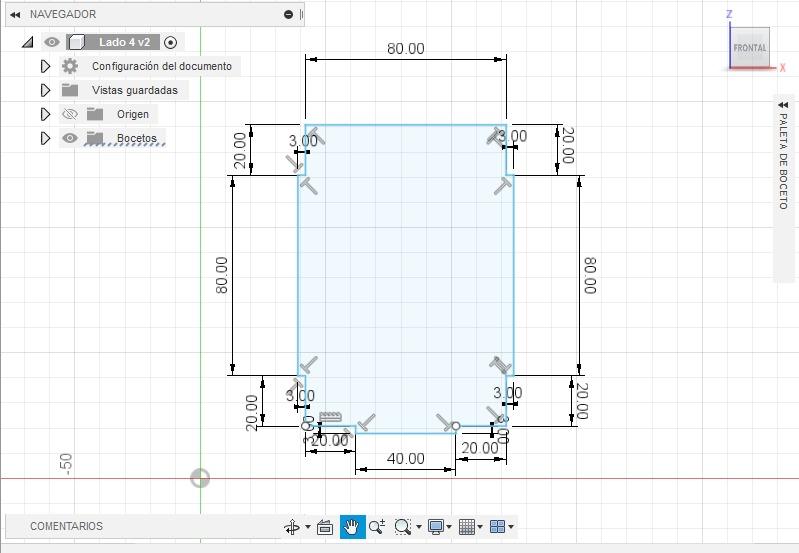Collapse the NAVEGADOR panel with double arrows
This screenshot has height=553, width=799.
(15, 15)
